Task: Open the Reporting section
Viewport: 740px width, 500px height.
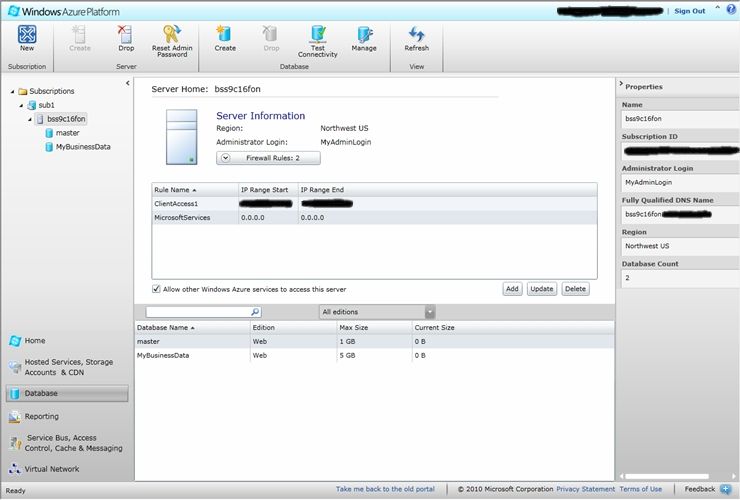Action: (42, 416)
